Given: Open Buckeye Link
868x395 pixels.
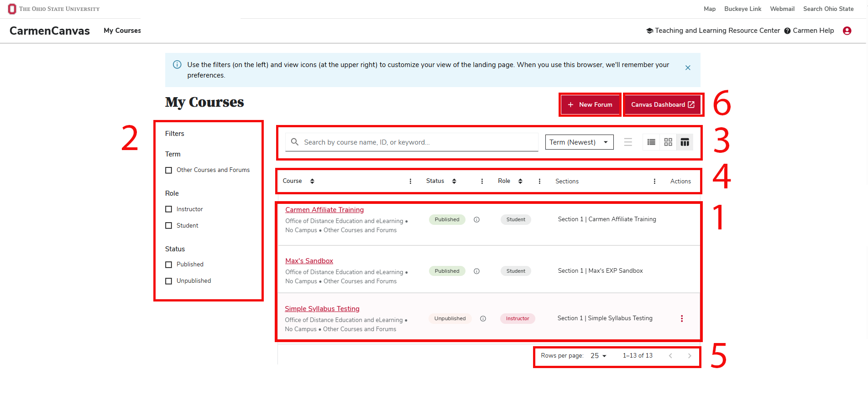Looking at the screenshot, I should tap(743, 9).
